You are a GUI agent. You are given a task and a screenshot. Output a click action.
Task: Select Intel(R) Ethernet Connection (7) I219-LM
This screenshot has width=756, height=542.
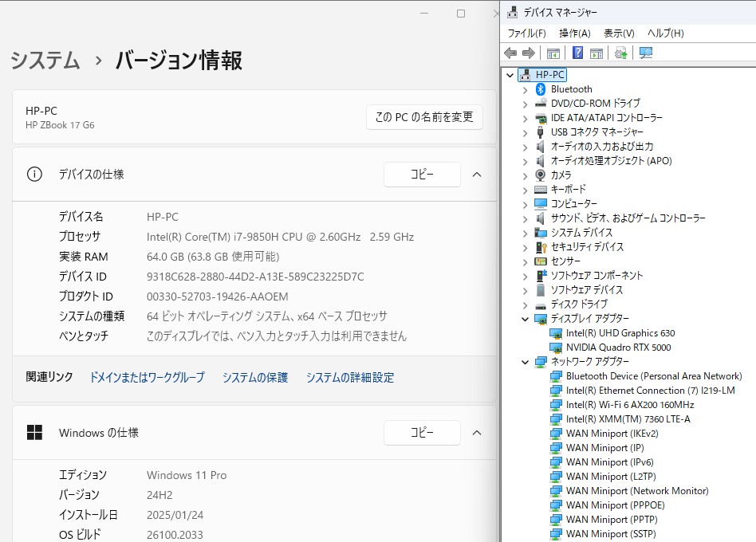pos(651,391)
